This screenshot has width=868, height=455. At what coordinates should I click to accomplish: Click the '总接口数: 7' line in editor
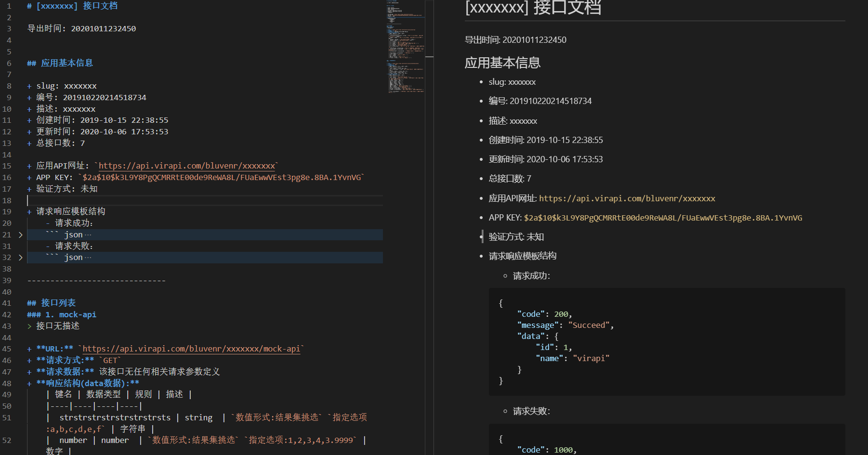click(56, 143)
